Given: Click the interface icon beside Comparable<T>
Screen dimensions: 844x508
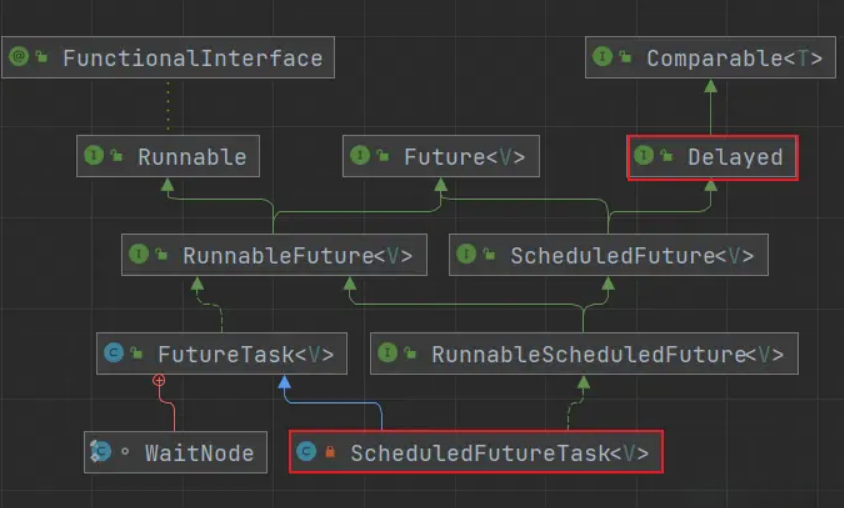Looking at the screenshot, I should click(602, 57).
